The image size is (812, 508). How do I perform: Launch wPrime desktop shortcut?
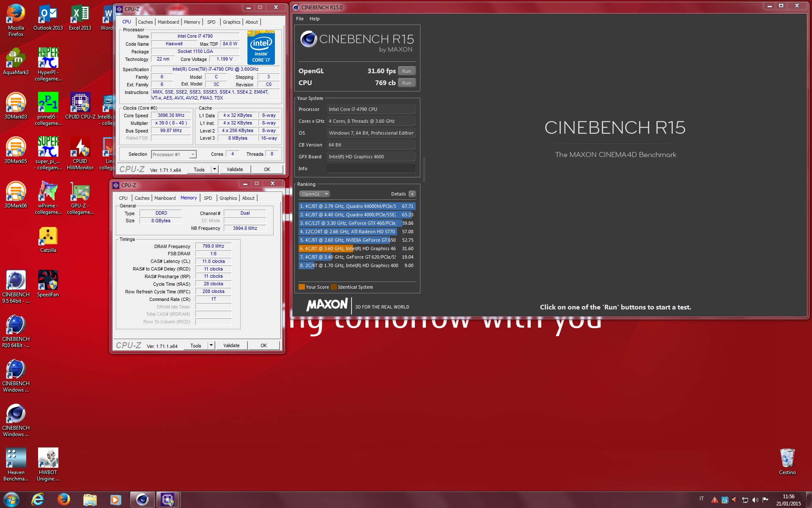48,198
